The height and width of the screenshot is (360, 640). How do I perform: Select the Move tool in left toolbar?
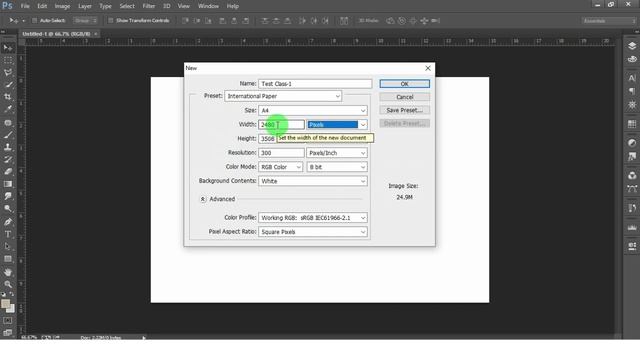click(8, 48)
